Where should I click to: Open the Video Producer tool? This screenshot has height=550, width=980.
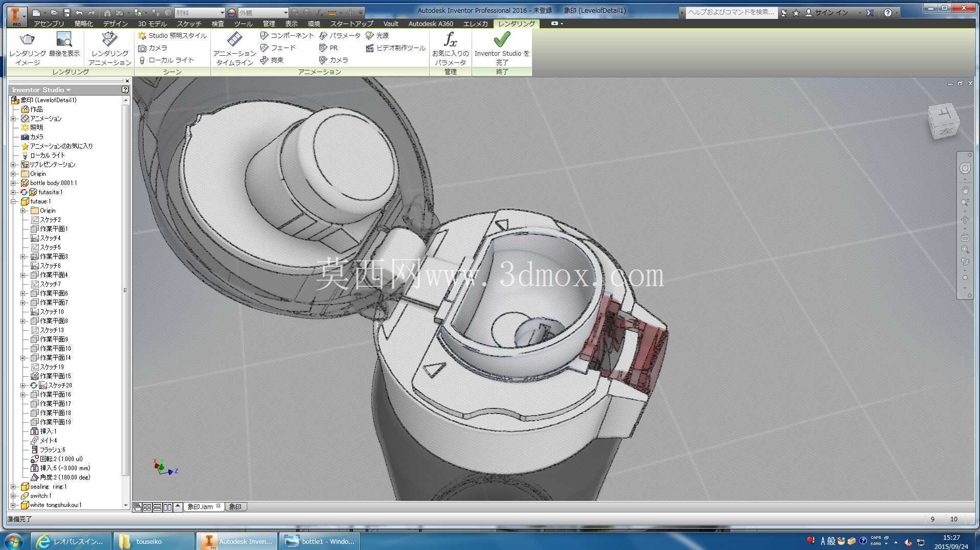coord(395,48)
